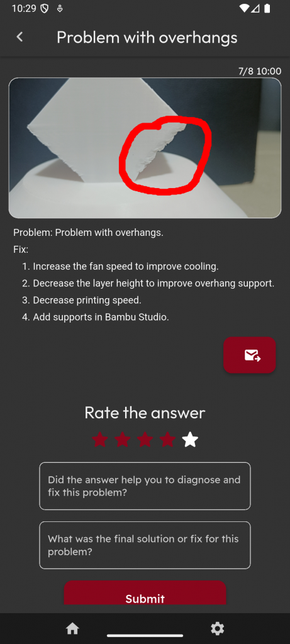Tap 'Add supports in Bambu Studio' step
The width and height of the screenshot is (290, 644).
(101, 317)
